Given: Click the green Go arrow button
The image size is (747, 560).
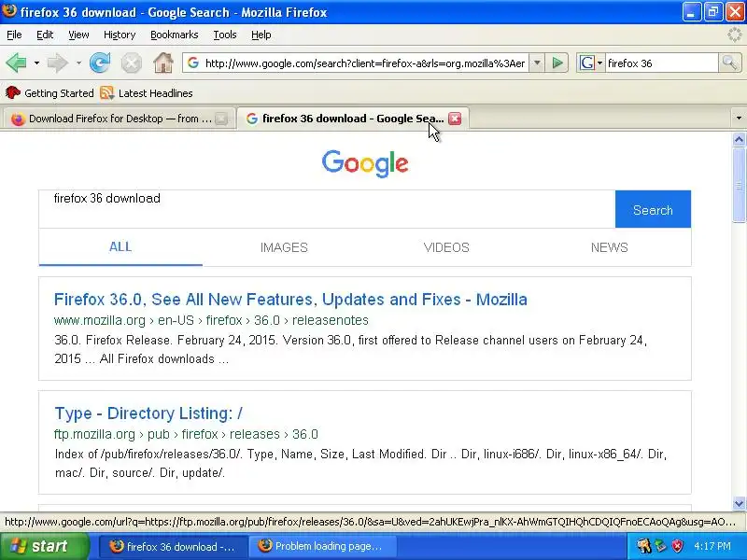Looking at the screenshot, I should (557, 63).
